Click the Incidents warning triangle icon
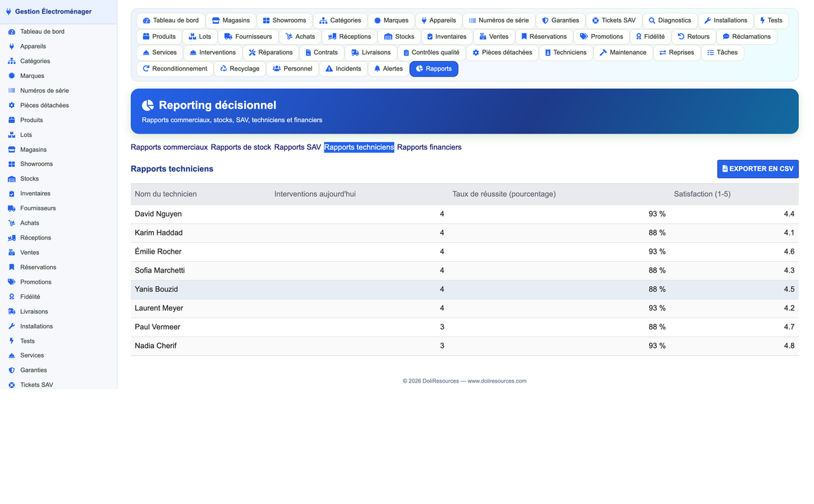Screen dimensions: 814x504 point(329,69)
